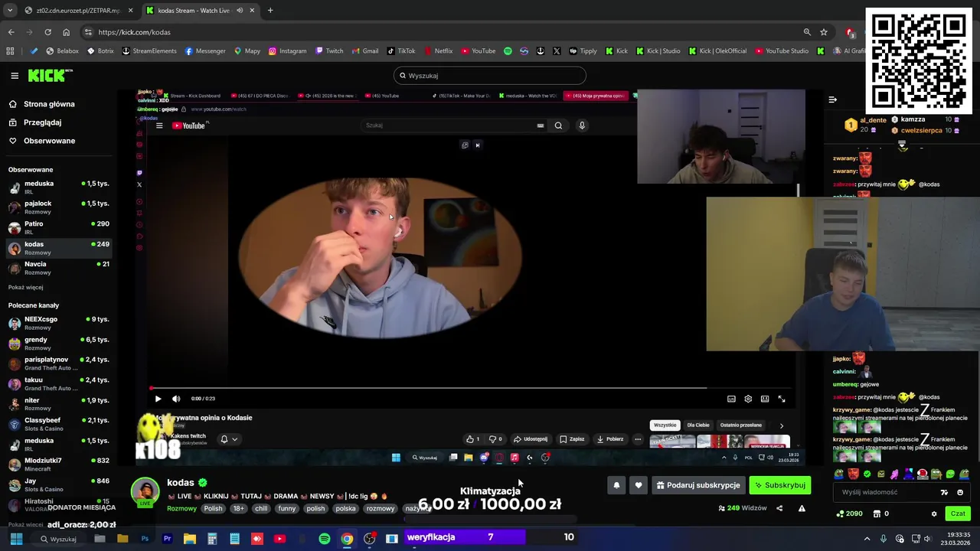Click the 18+ tag chip
The height and width of the screenshot is (551, 980).
tap(238, 508)
